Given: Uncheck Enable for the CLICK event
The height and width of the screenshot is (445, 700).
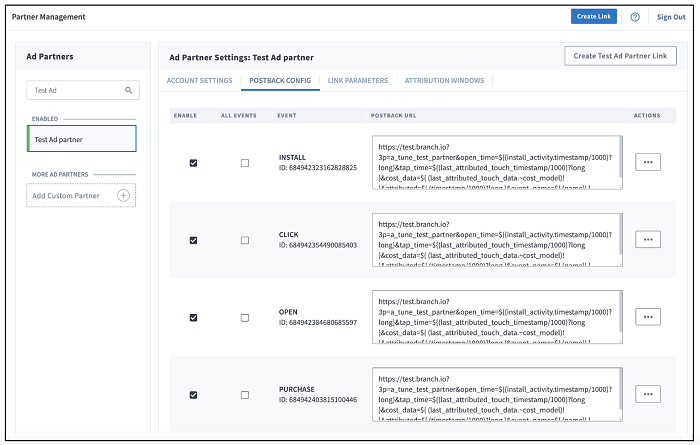Looking at the screenshot, I should 193,240.
